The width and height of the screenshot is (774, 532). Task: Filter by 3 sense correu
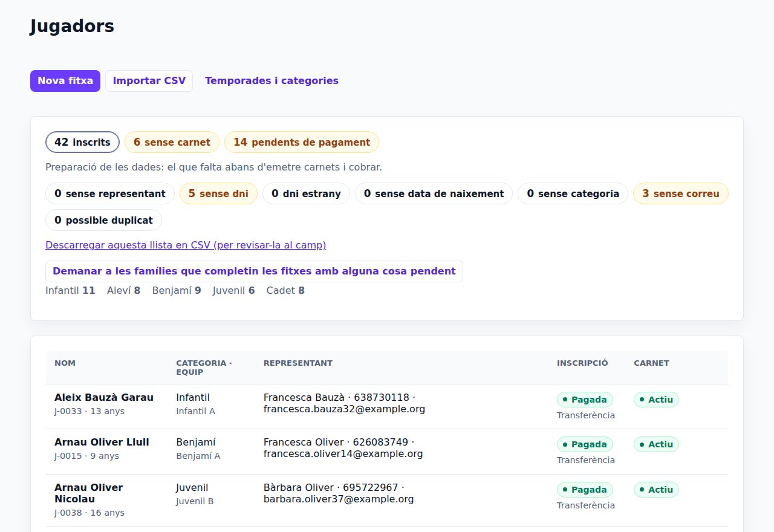[681, 193]
